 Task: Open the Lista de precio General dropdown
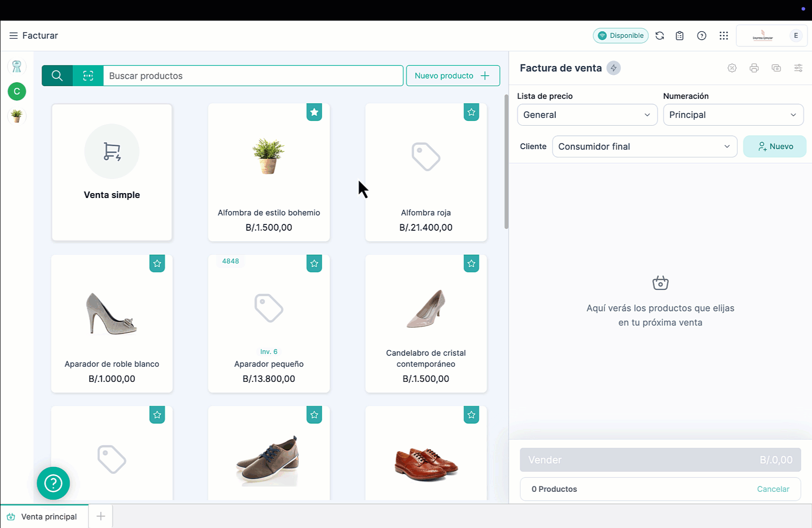coord(587,115)
